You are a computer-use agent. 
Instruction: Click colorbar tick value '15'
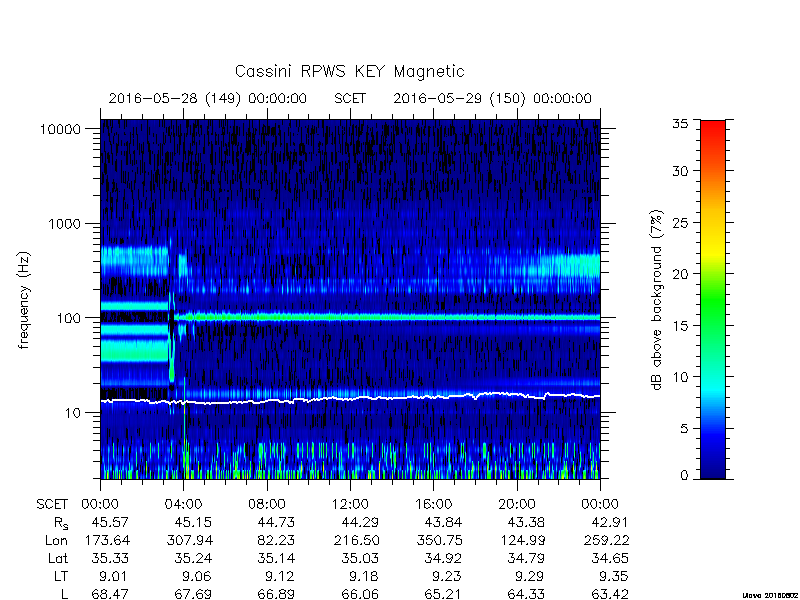pos(680,326)
